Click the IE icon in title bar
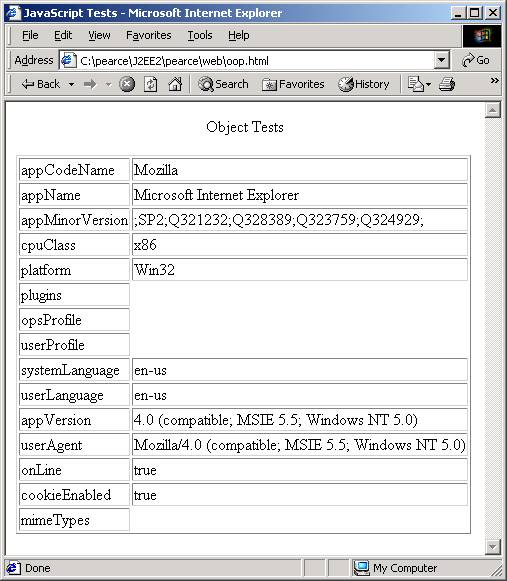This screenshot has height=581, width=507. 13,13
